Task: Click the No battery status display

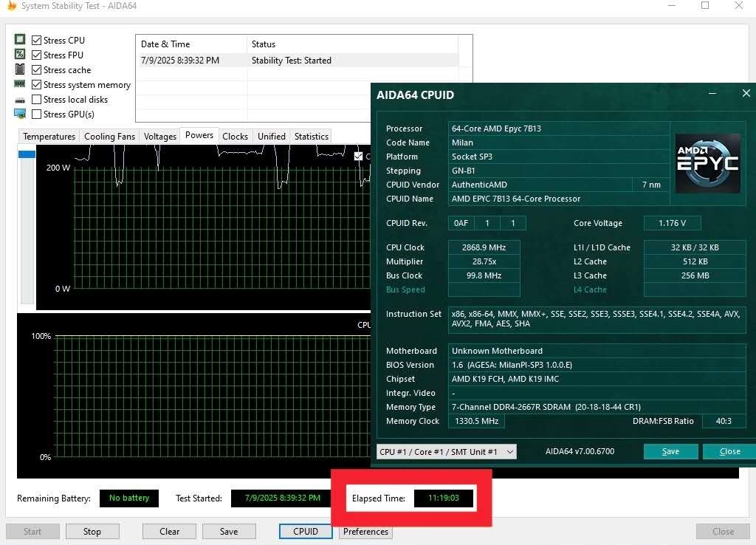Action: click(x=129, y=498)
